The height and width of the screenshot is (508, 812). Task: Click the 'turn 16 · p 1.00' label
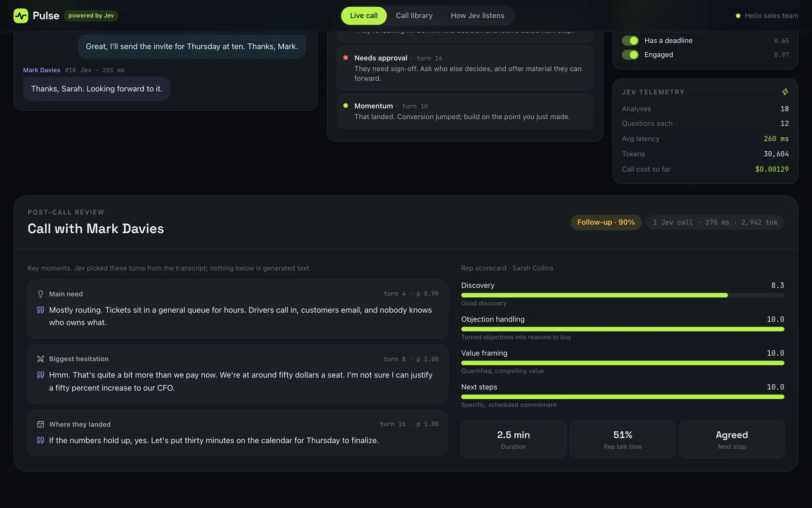(x=409, y=424)
